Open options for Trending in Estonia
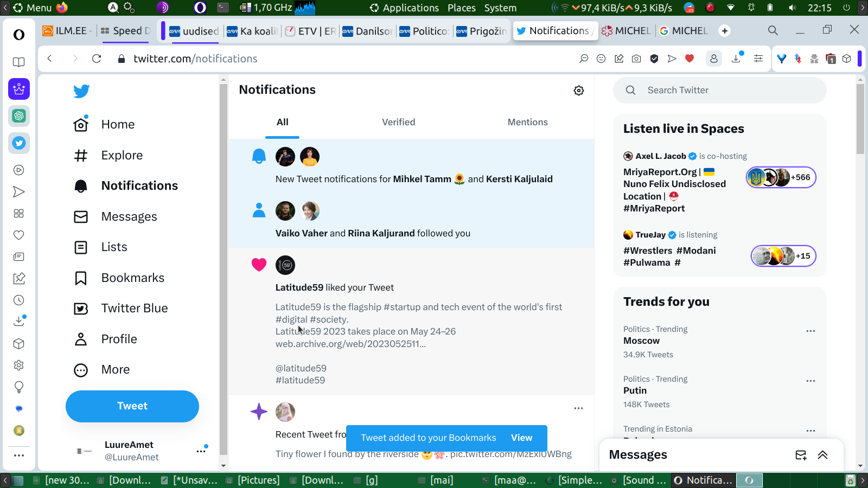 (x=810, y=431)
